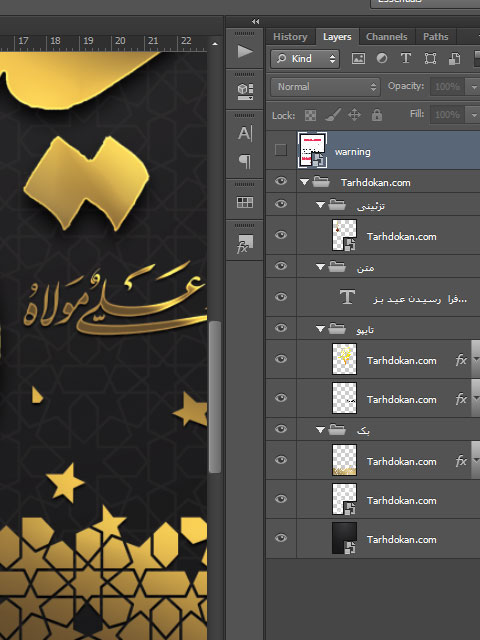This screenshot has width=480, height=640.
Task: Switch to the History tab
Action: 290,37
